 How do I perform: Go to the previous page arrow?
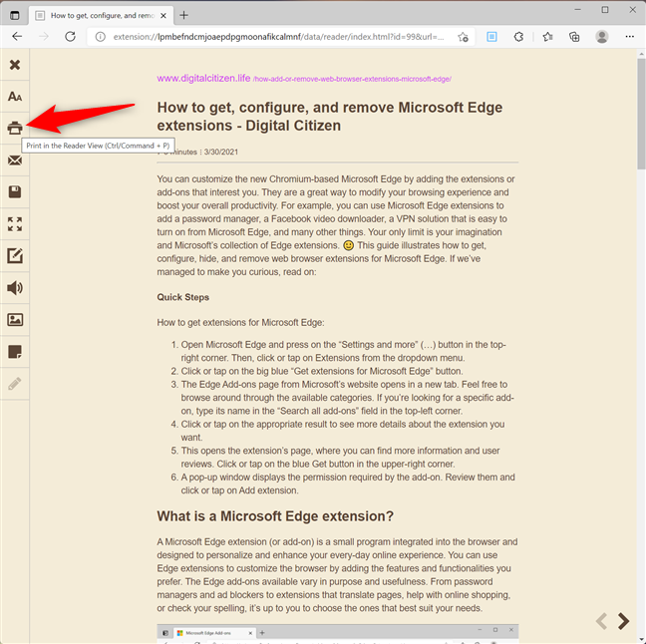click(x=602, y=621)
